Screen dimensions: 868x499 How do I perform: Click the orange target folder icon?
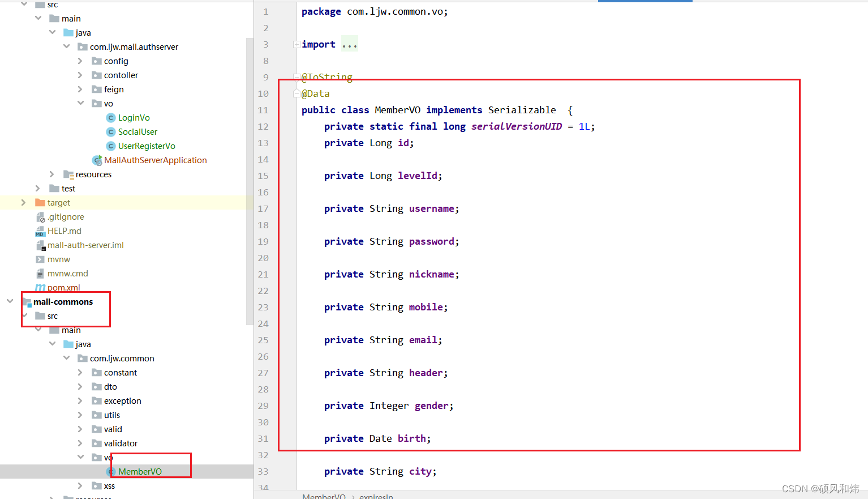pos(40,203)
